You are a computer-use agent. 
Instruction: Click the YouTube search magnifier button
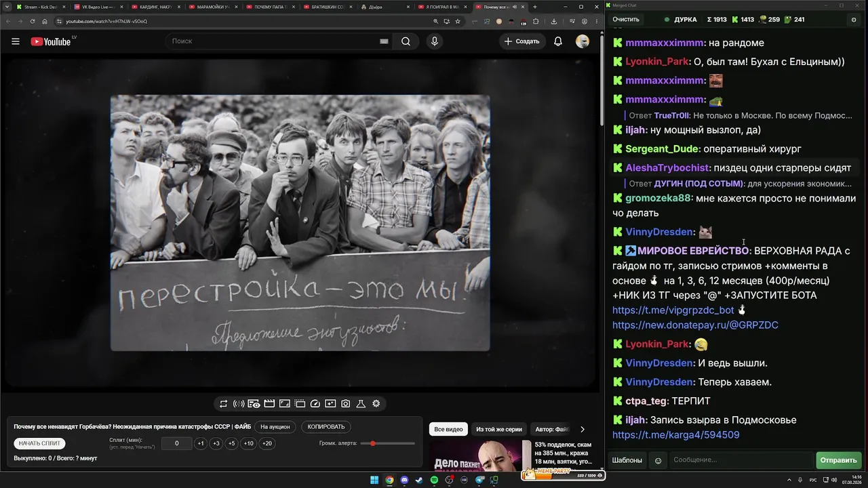(406, 41)
